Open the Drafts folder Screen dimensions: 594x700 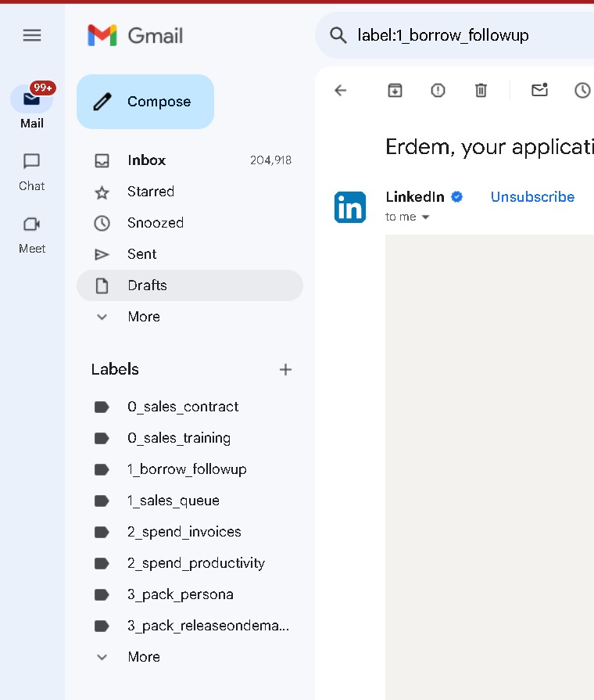coord(190,285)
